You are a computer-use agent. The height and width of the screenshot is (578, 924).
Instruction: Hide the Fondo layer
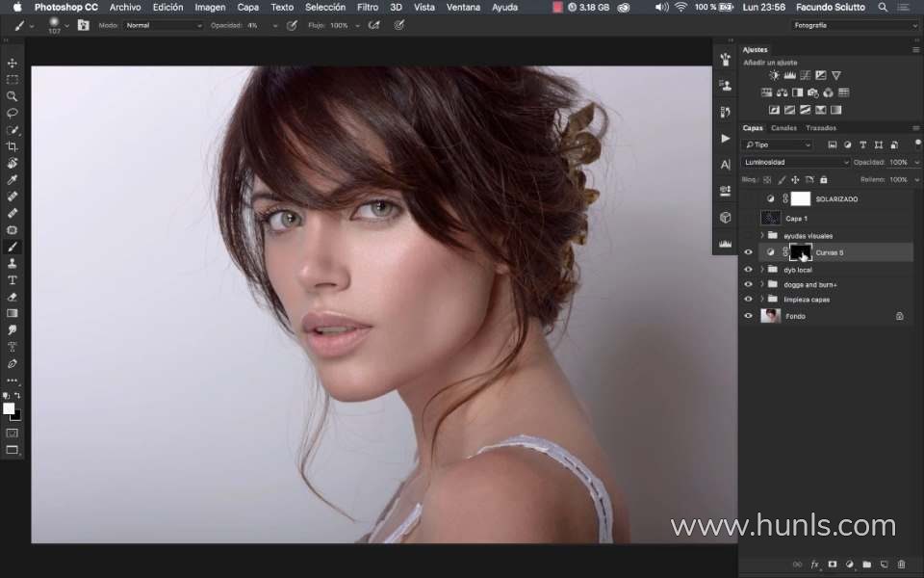coord(748,316)
